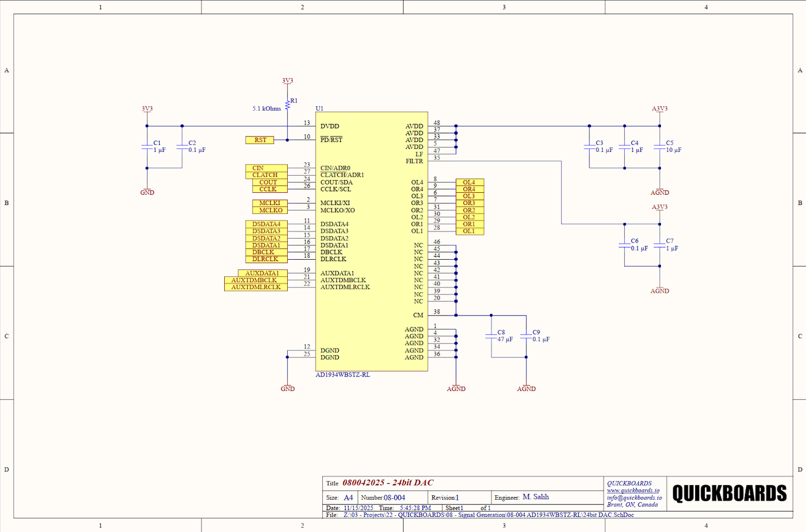Select the AD1934WBSTZ-RL part number label
The height and width of the screenshot is (532, 806).
343,375
